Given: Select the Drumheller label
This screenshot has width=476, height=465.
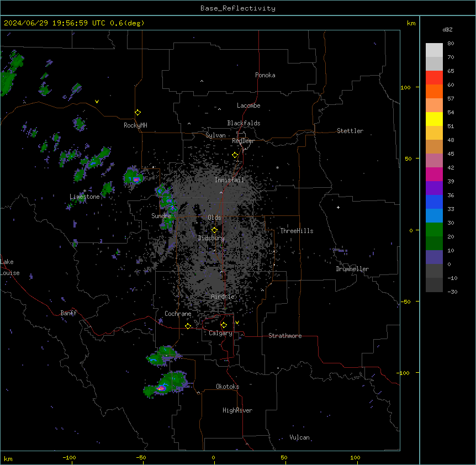Looking at the screenshot, I should point(352,269).
